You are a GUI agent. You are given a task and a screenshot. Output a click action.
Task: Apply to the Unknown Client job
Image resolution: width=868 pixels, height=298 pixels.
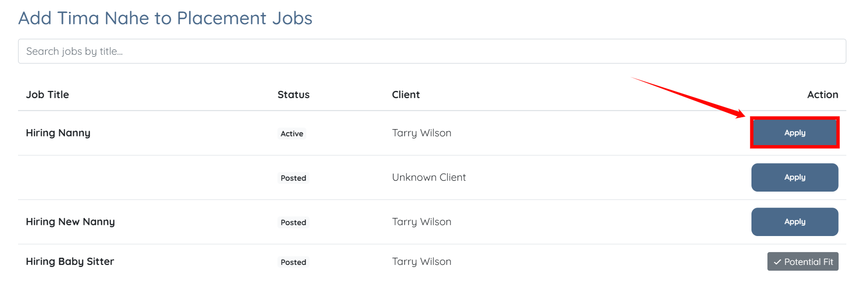(x=794, y=177)
